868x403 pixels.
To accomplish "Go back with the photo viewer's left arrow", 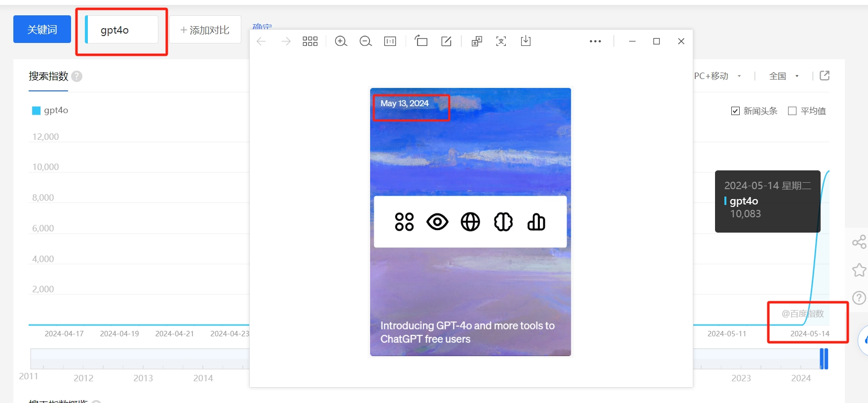I will [x=262, y=41].
